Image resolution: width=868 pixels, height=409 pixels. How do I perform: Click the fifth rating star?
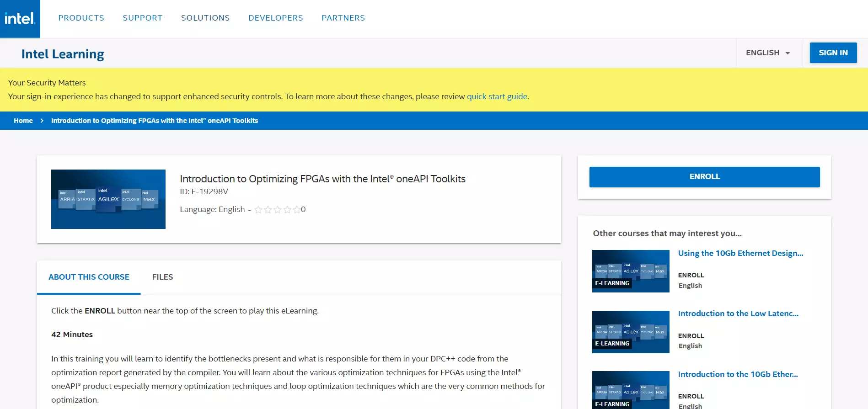297,210
